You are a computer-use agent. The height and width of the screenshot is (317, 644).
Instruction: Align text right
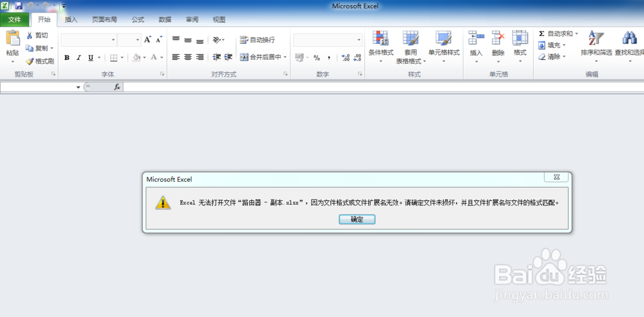pos(200,57)
